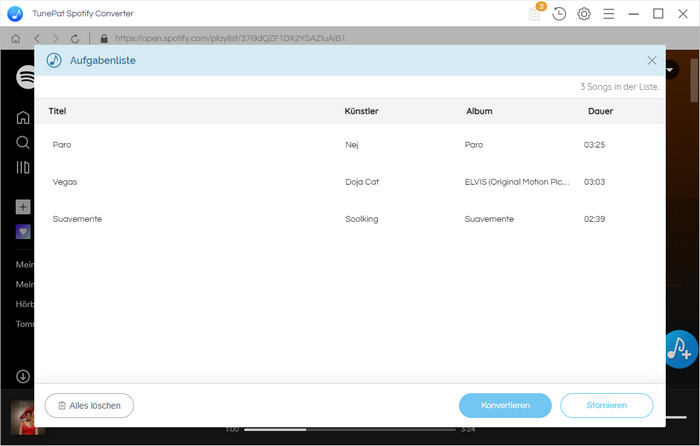Click the Stornieren button
This screenshot has height=446, width=700.
coord(607,405)
